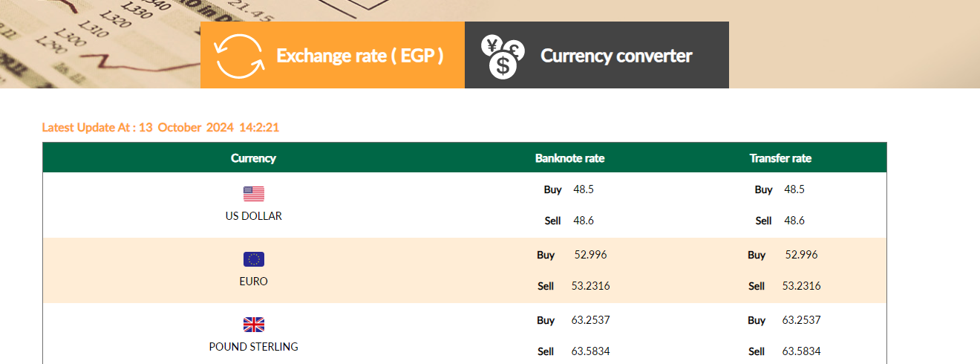Click the United Kingdom flag icon
Viewport: 980px width, 364px height.
coord(254,325)
